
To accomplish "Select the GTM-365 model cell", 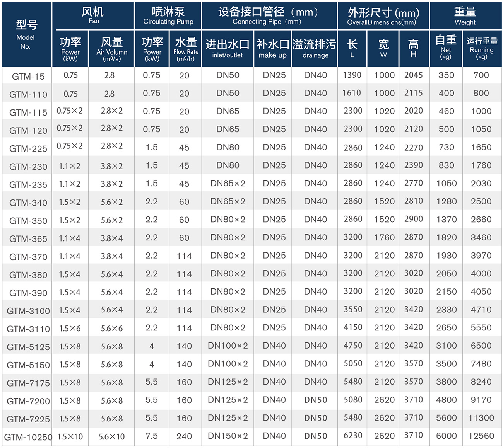I will pyautogui.click(x=28, y=238).
